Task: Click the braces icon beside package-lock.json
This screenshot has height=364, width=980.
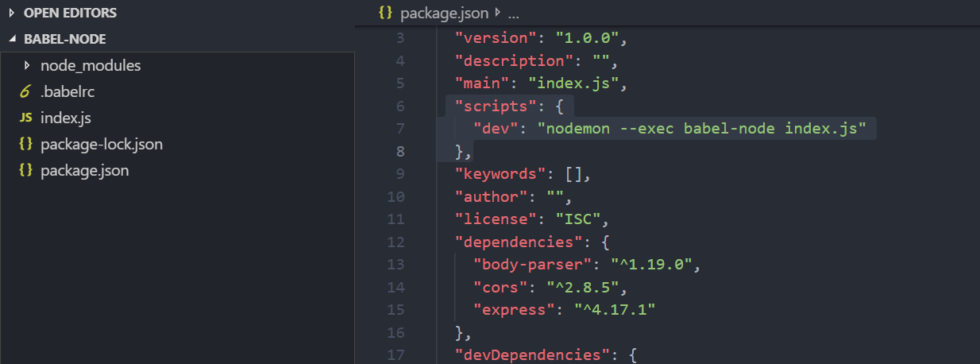Action: (x=25, y=144)
